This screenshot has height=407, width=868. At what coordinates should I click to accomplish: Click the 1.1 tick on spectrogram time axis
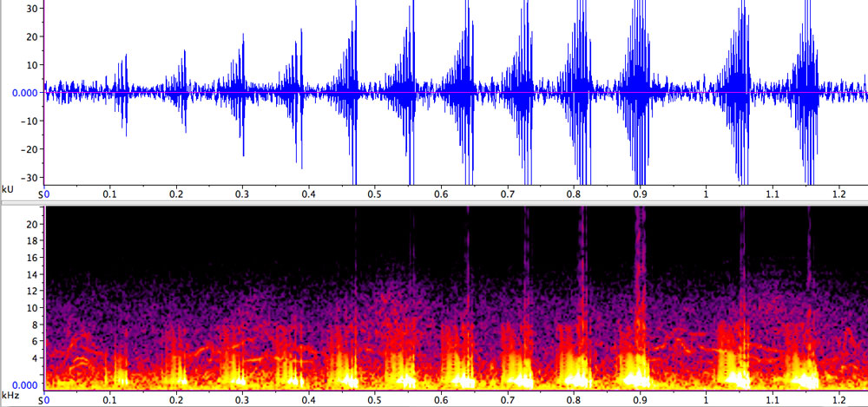(x=773, y=399)
